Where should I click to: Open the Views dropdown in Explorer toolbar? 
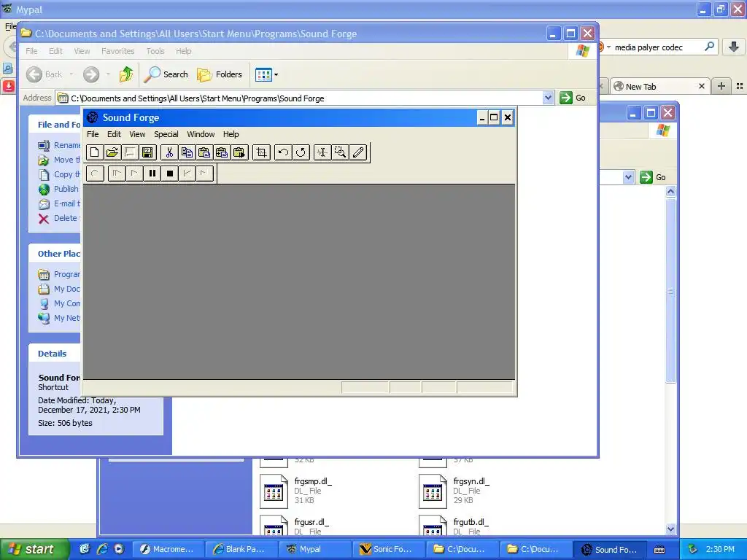coord(266,74)
